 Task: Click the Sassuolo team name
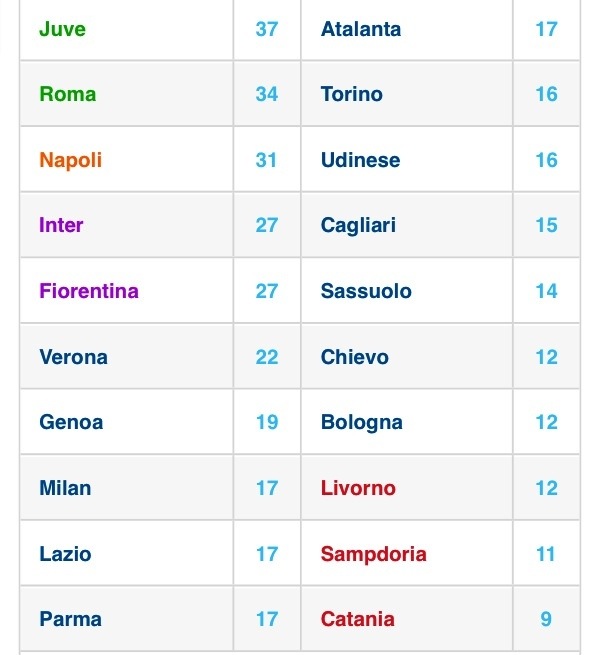[366, 291]
